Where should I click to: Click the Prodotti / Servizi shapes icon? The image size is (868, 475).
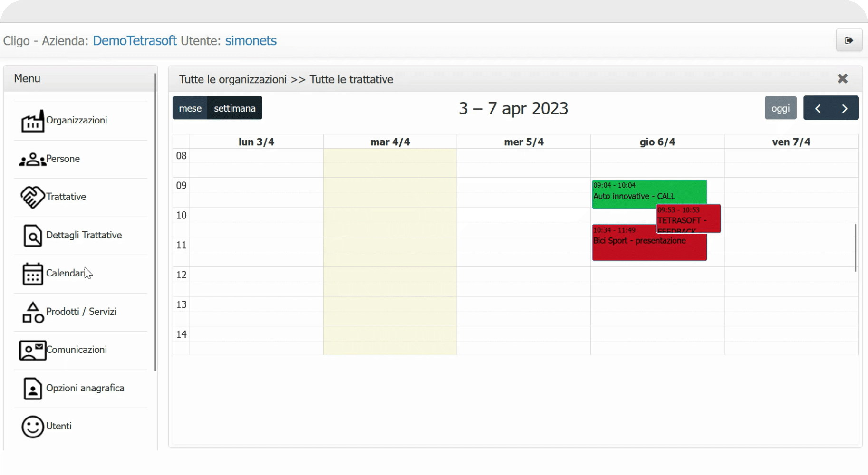tap(32, 312)
